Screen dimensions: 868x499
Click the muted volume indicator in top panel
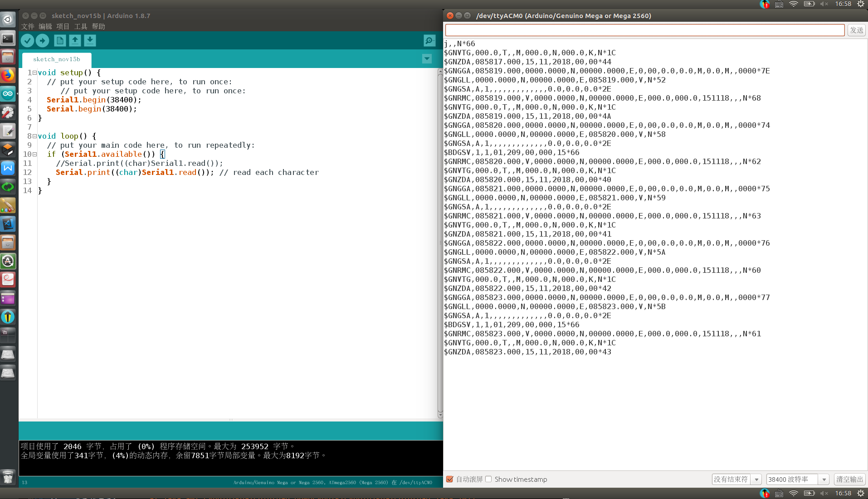coord(824,4)
